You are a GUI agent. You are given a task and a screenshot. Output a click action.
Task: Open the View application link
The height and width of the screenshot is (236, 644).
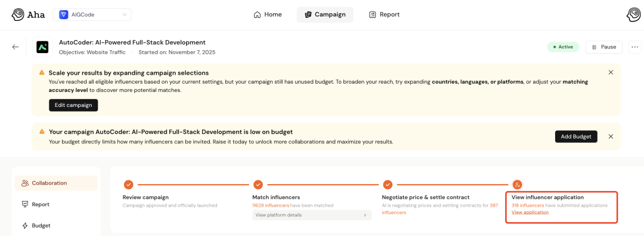[x=530, y=212]
